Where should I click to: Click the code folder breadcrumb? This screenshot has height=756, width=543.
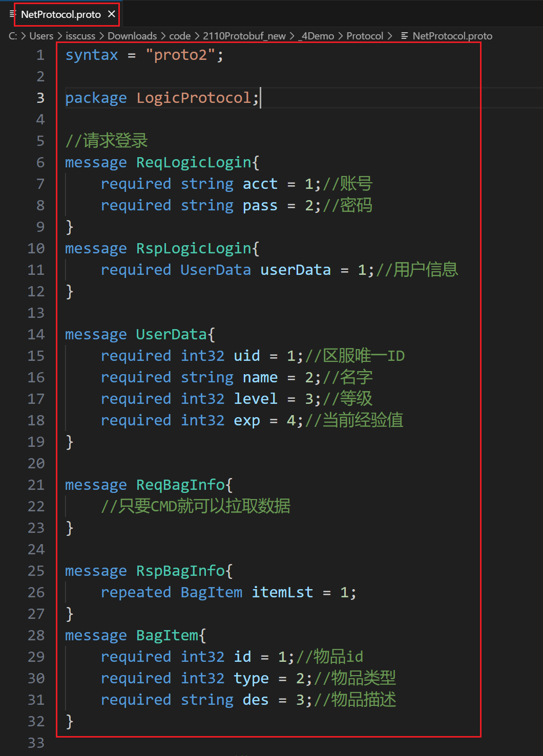[x=180, y=36]
